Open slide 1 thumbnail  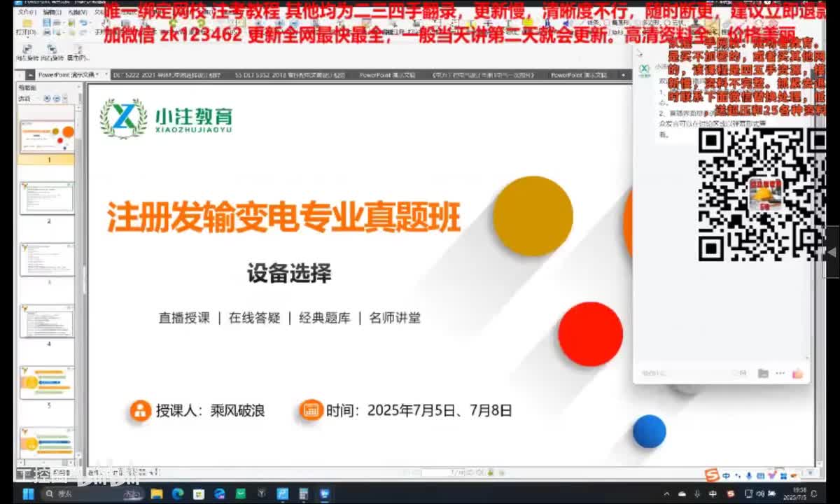point(48,136)
